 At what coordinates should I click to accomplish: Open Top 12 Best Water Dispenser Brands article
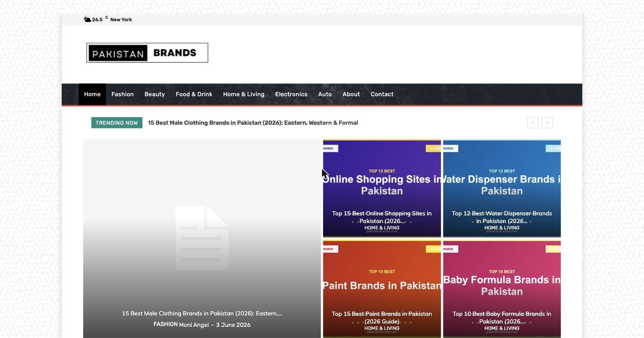pos(502,217)
